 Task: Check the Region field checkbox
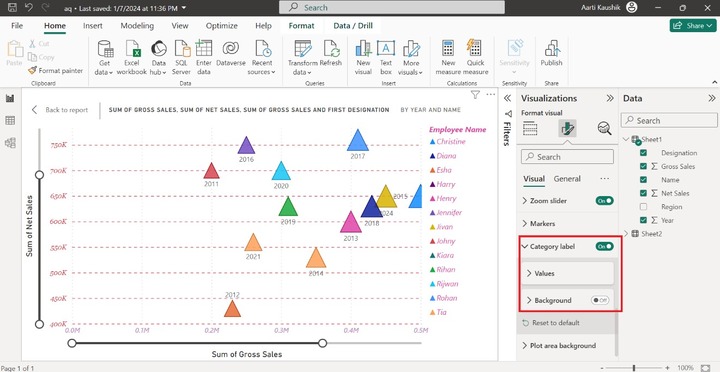pyautogui.click(x=643, y=207)
